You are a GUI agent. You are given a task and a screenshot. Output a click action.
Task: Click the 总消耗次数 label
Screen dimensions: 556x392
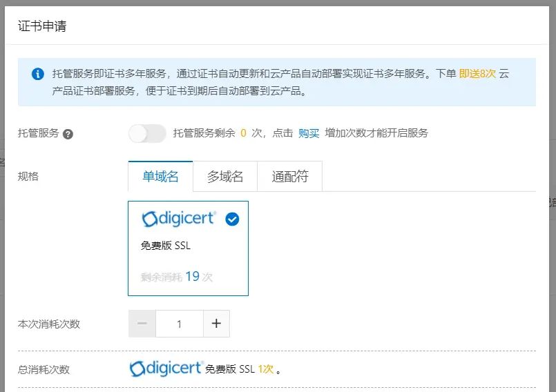tap(44, 370)
